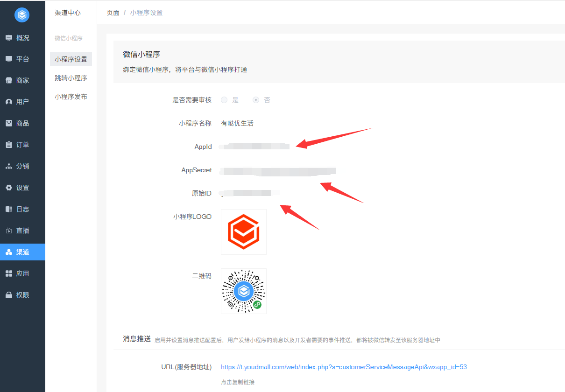The width and height of the screenshot is (565, 392).
Task: Click the mini program QR code image
Action: (x=244, y=291)
